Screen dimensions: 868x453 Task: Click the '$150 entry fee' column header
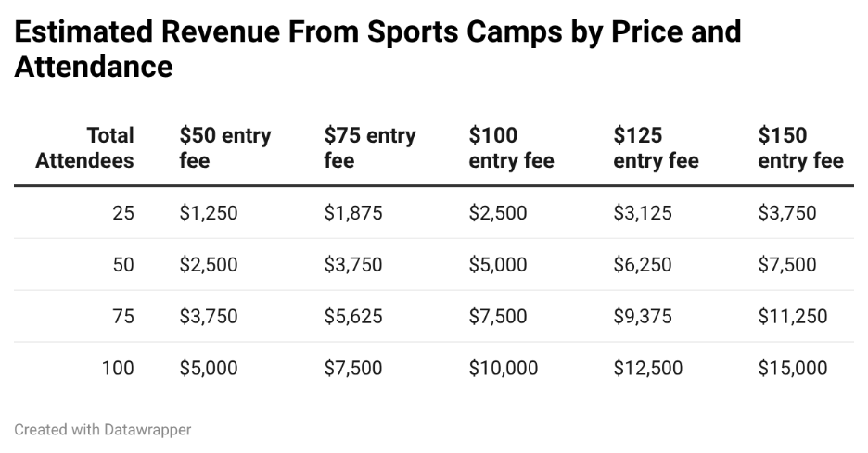point(800,148)
